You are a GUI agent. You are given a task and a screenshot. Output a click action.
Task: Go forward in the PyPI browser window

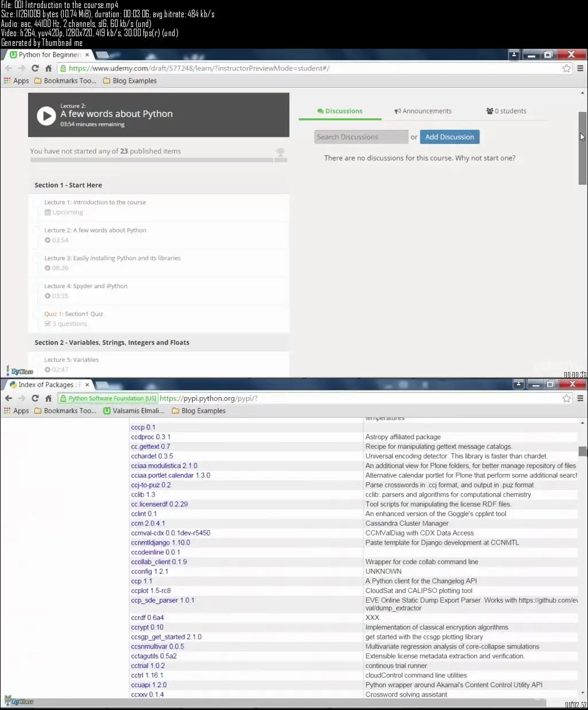tap(22, 398)
